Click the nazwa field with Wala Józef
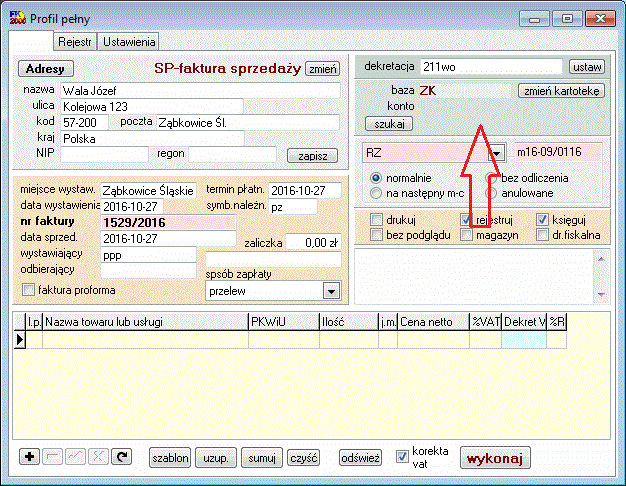 tap(200, 91)
